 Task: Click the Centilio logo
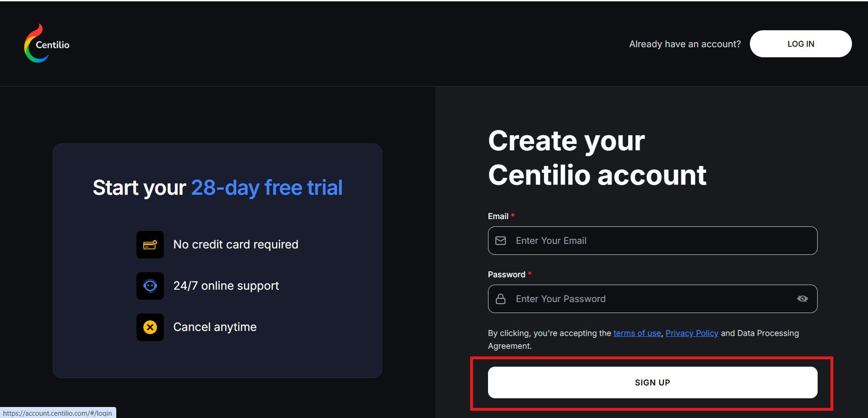coord(36,43)
